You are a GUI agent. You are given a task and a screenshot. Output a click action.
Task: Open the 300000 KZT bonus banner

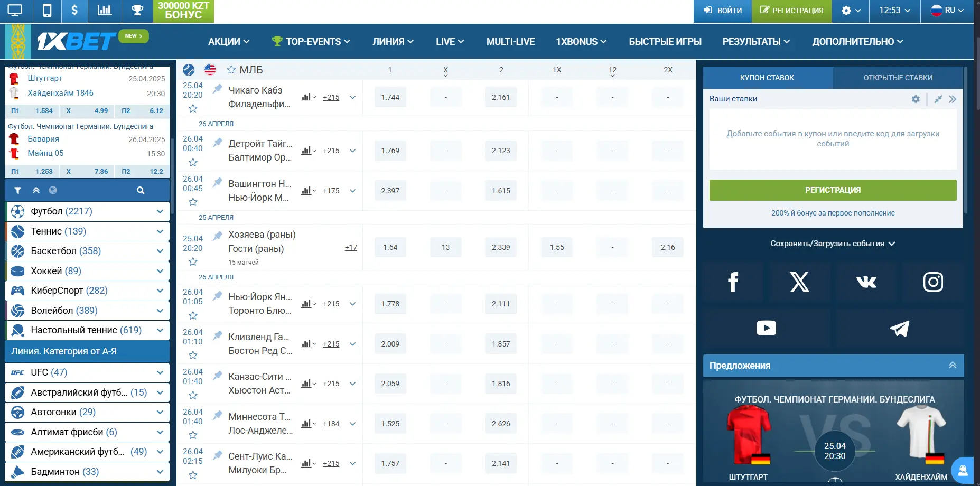(x=183, y=11)
